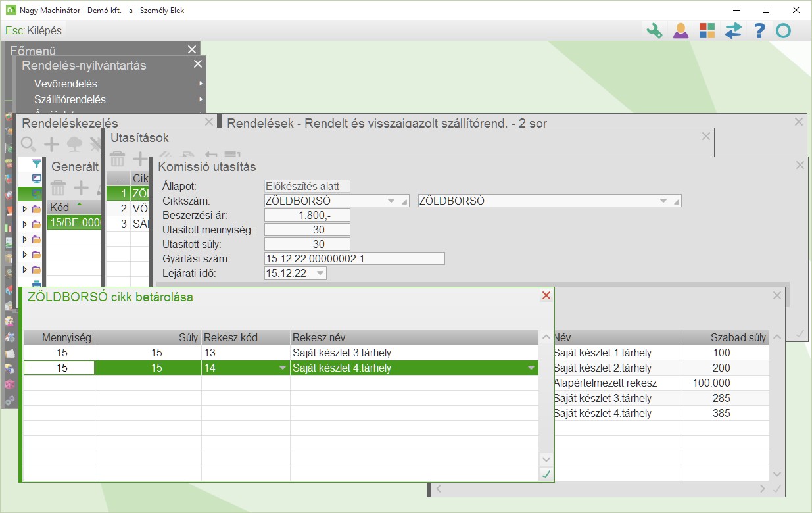Click the Beszerzési ár field
Screen dimensions: 812x513
(x=307, y=215)
